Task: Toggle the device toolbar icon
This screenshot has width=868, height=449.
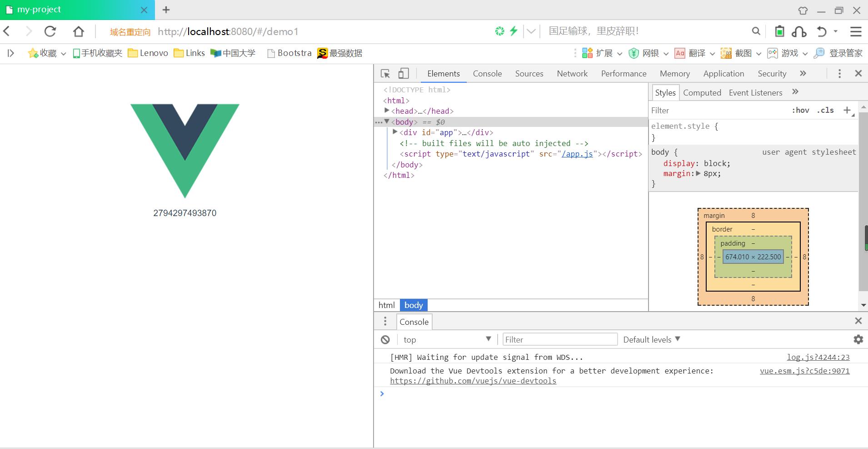Action: 404,74
